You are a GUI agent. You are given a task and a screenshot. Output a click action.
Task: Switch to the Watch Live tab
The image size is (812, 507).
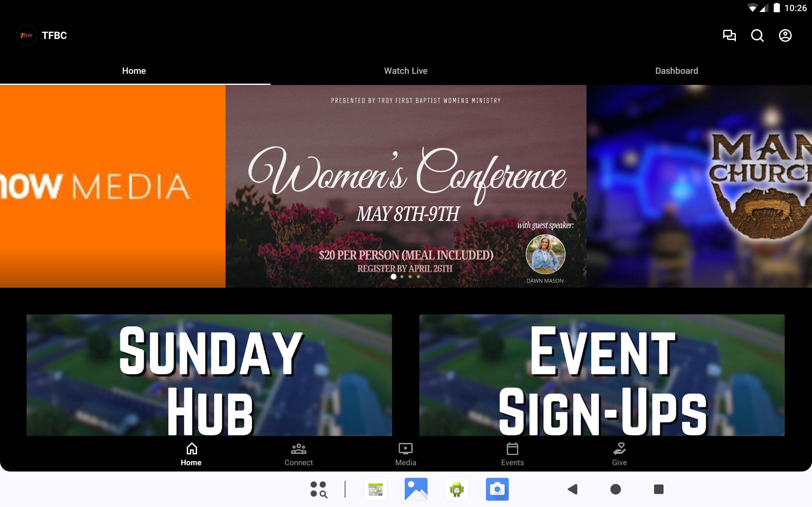(406, 71)
